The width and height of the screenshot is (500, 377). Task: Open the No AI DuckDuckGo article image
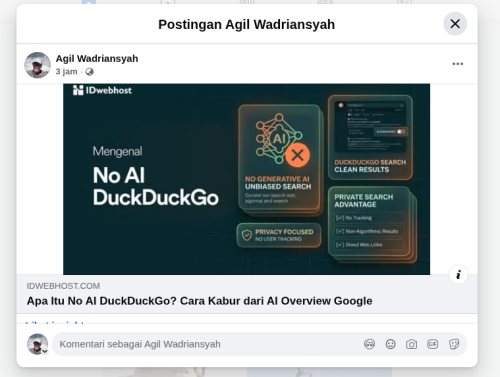click(x=246, y=179)
